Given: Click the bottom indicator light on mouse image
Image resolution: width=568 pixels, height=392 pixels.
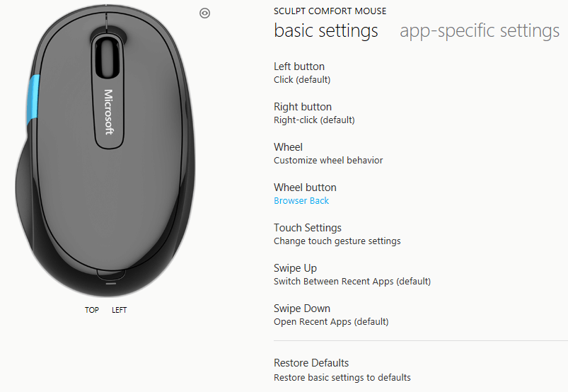Looking at the screenshot, I should tap(111, 283).
